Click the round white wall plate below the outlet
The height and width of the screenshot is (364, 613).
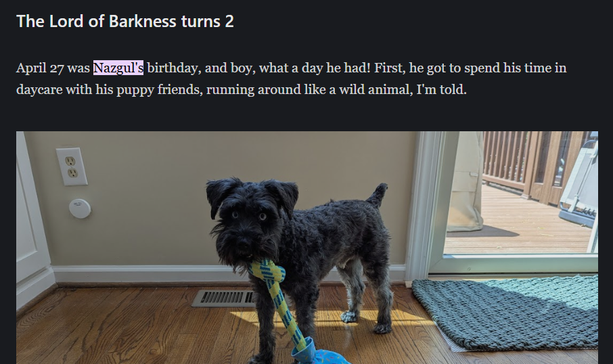80,208
